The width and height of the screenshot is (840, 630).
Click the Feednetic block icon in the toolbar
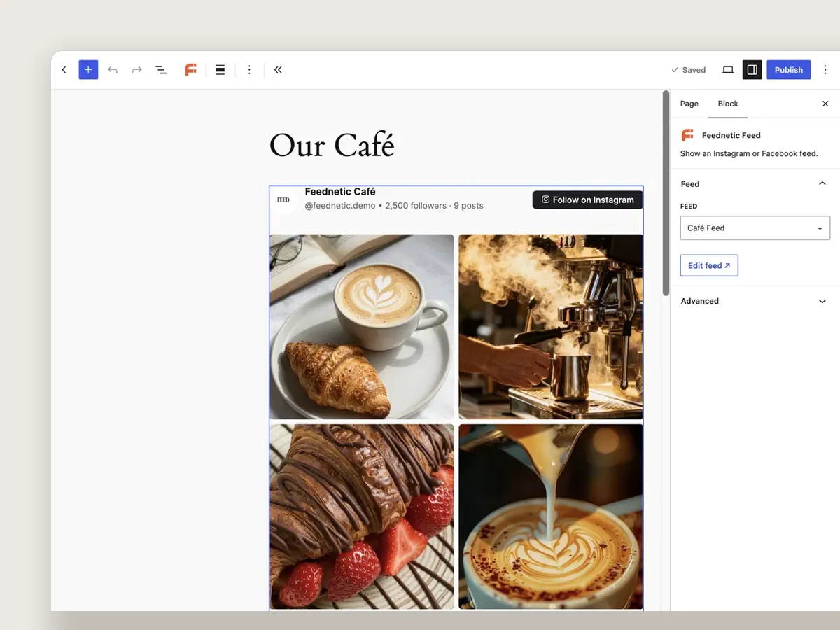[190, 70]
